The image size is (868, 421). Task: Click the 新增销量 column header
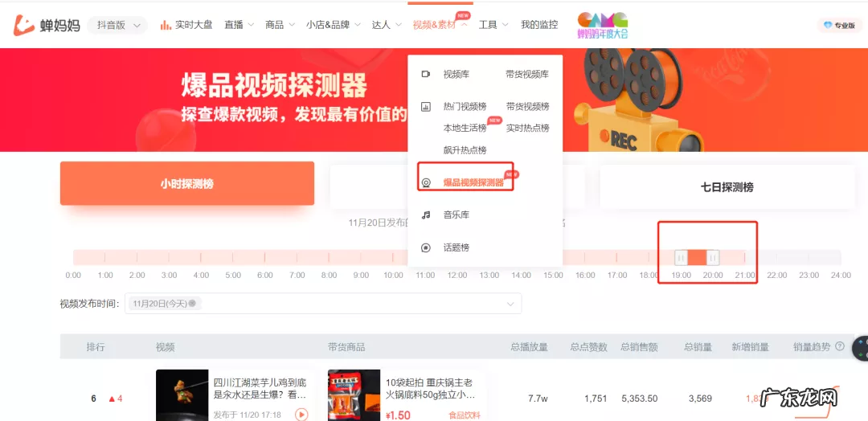[x=750, y=347]
